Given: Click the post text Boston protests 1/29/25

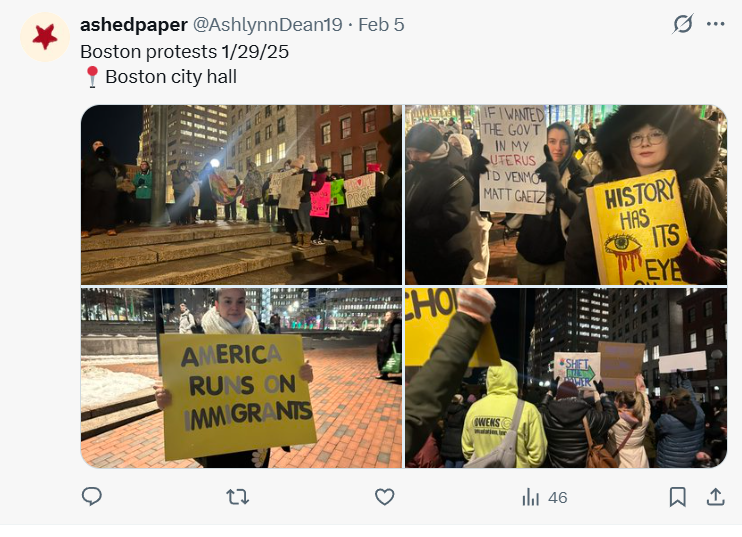Looking at the screenshot, I should (185, 52).
